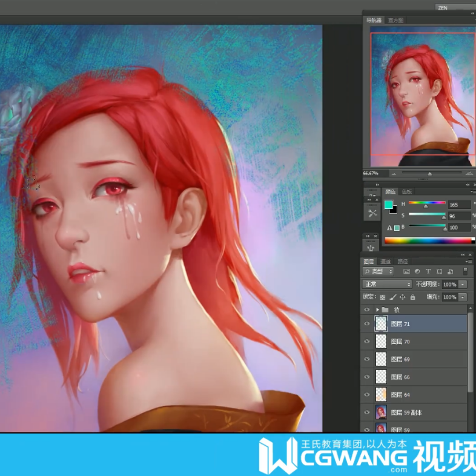This screenshot has height=476, width=476.
Task: Open the color panel flyout menu
Action: (472, 191)
